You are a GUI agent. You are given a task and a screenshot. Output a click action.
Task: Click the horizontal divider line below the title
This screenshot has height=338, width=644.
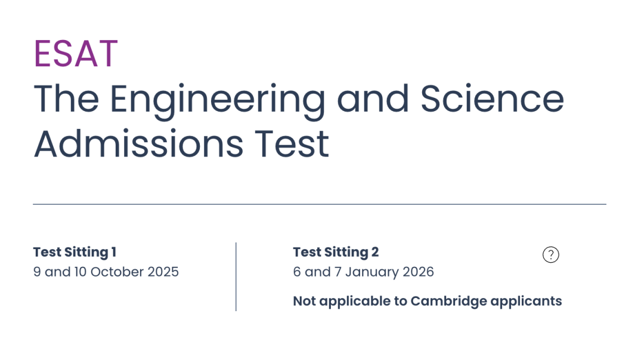coord(320,204)
